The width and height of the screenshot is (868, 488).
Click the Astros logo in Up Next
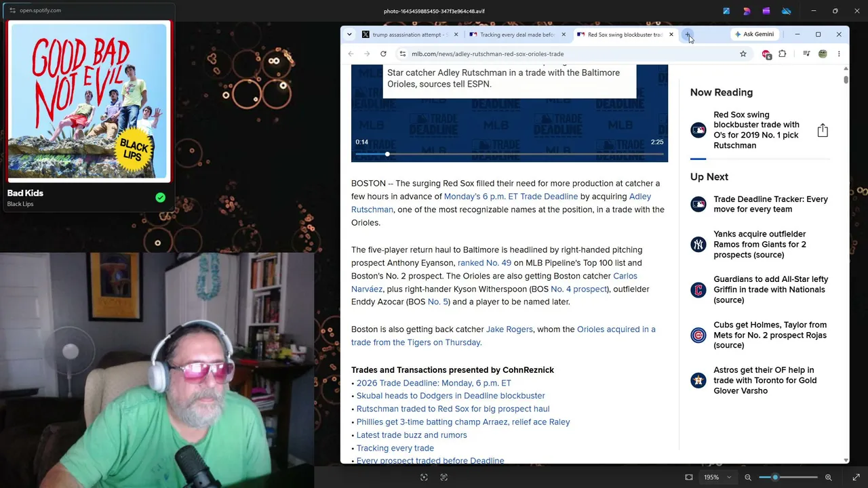(x=698, y=381)
